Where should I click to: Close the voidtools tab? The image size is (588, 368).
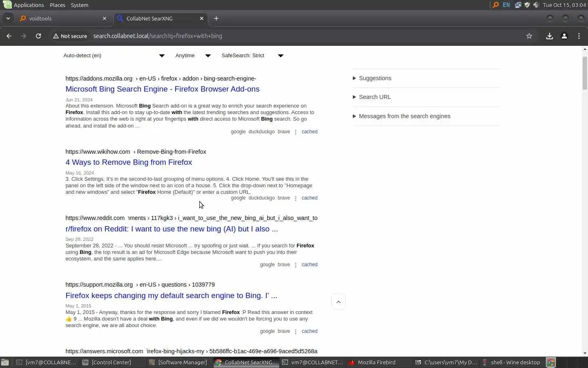click(105, 18)
